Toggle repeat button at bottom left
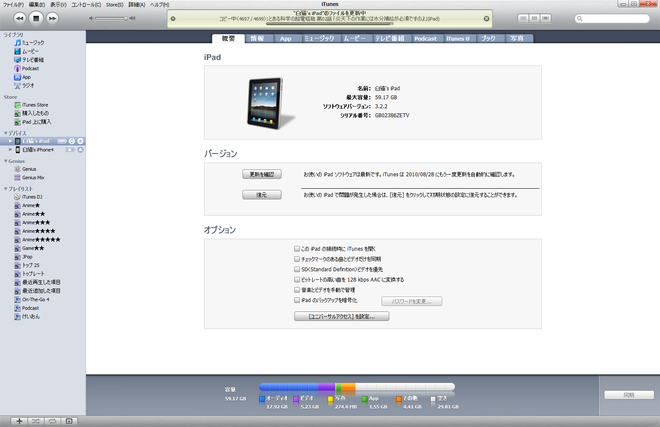 click(52, 421)
